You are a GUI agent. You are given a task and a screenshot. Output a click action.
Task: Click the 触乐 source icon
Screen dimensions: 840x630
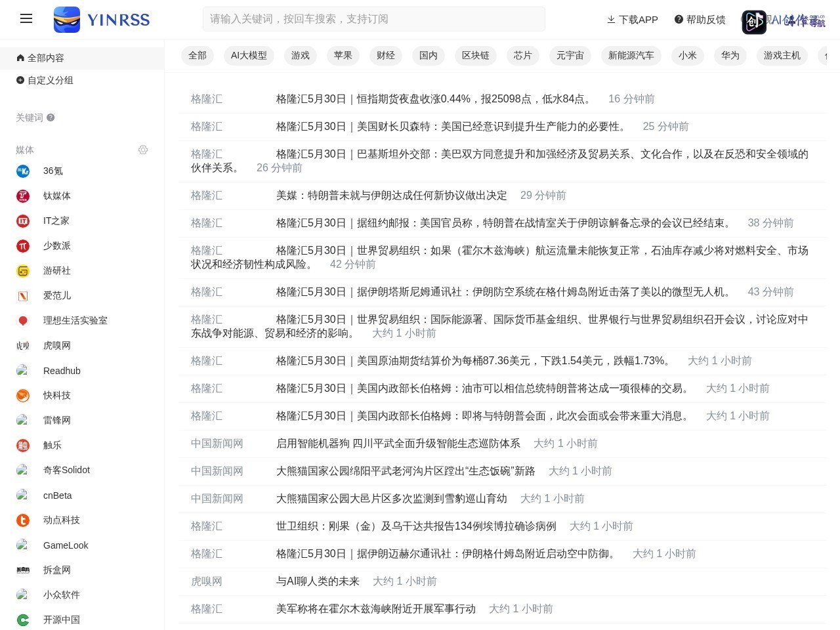pos(23,446)
